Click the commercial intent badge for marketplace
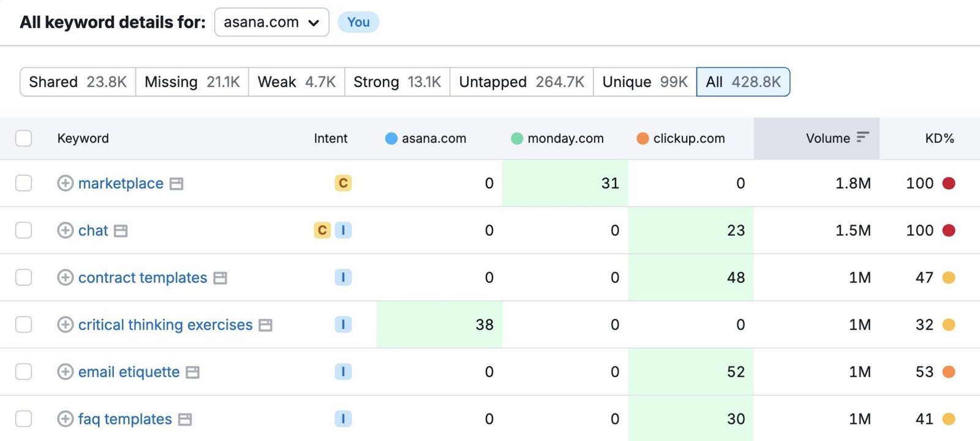Image resolution: width=980 pixels, height=441 pixels. coord(343,183)
